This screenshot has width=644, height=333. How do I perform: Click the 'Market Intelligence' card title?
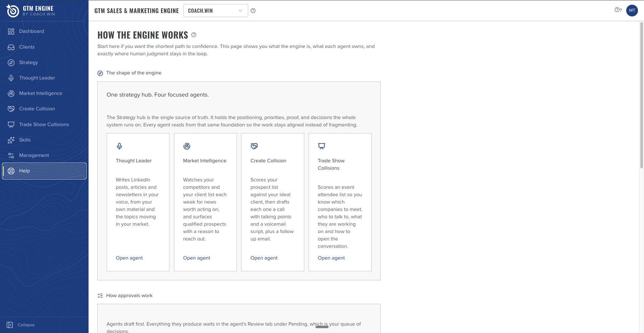[x=205, y=161]
